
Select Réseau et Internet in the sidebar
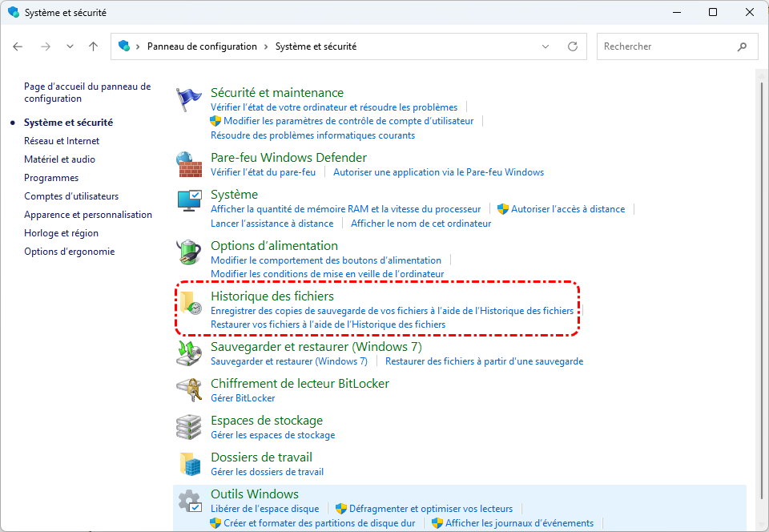tap(62, 141)
